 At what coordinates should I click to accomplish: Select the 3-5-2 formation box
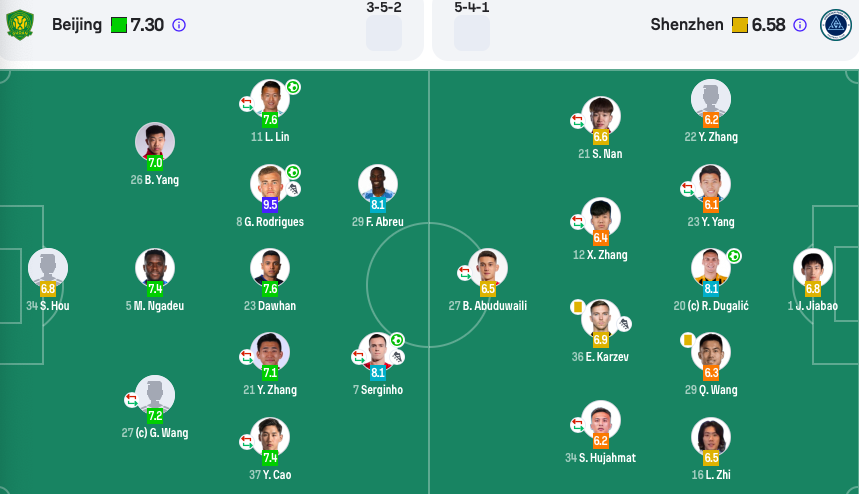pyautogui.click(x=384, y=33)
